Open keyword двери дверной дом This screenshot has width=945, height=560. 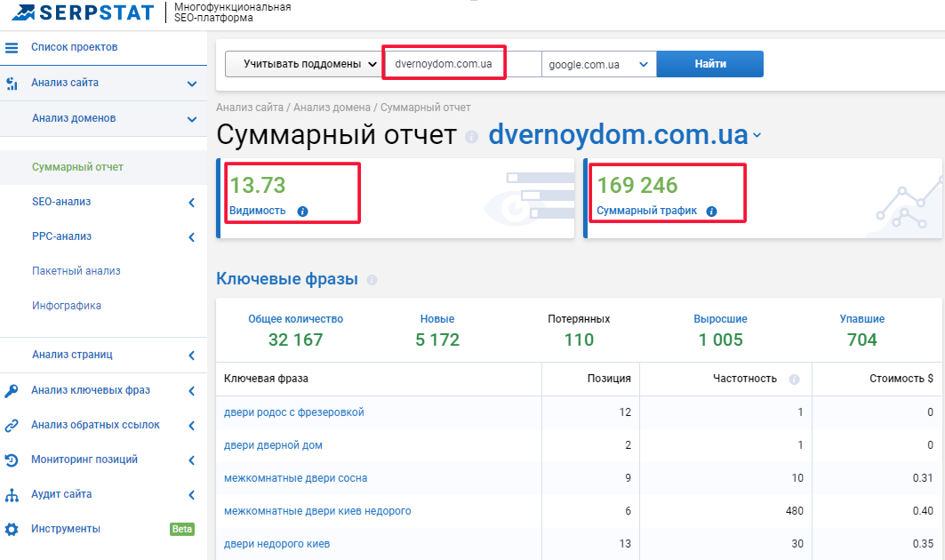coord(273,445)
